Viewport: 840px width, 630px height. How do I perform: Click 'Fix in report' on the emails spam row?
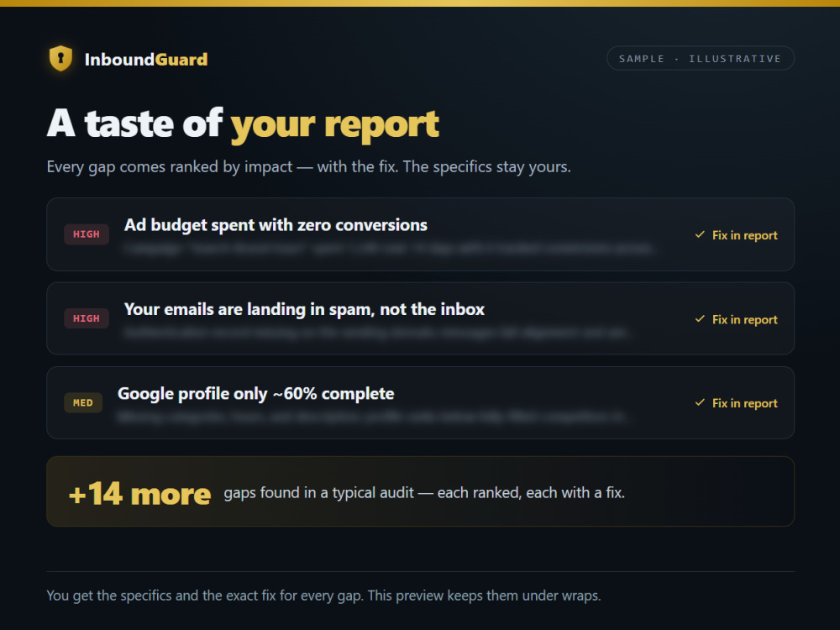pos(744,319)
